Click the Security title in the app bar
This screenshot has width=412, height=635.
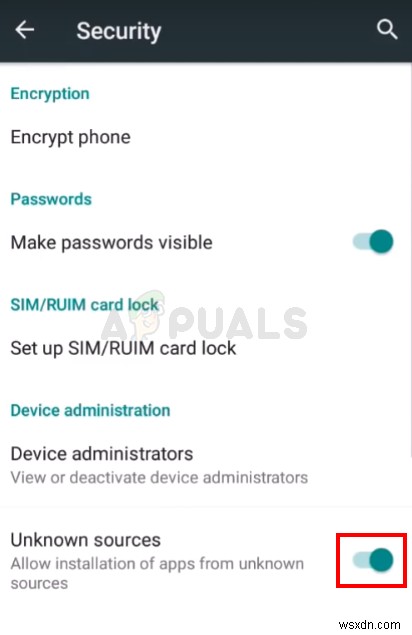119,31
